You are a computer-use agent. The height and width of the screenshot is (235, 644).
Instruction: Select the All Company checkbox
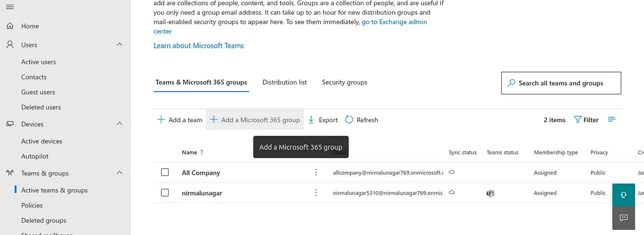[x=165, y=172]
